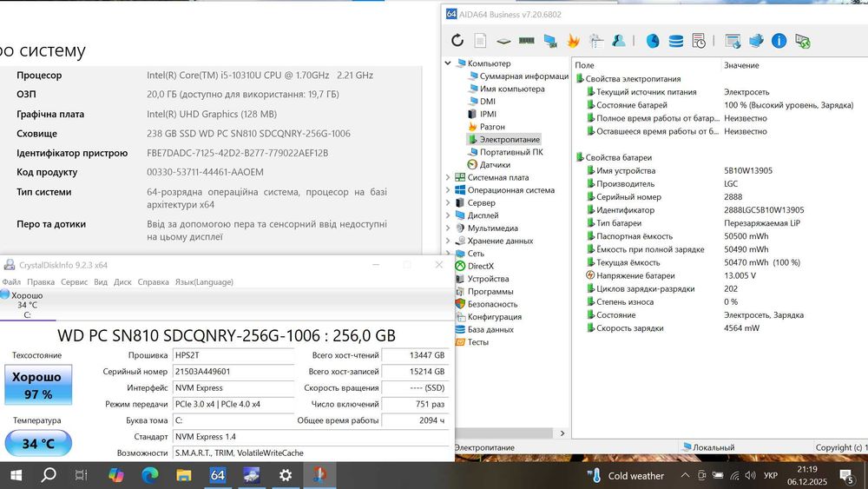Screen dimensions: 868x489
Task: Switch to AIDA64 taskbar icon
Action: [218, 475]
